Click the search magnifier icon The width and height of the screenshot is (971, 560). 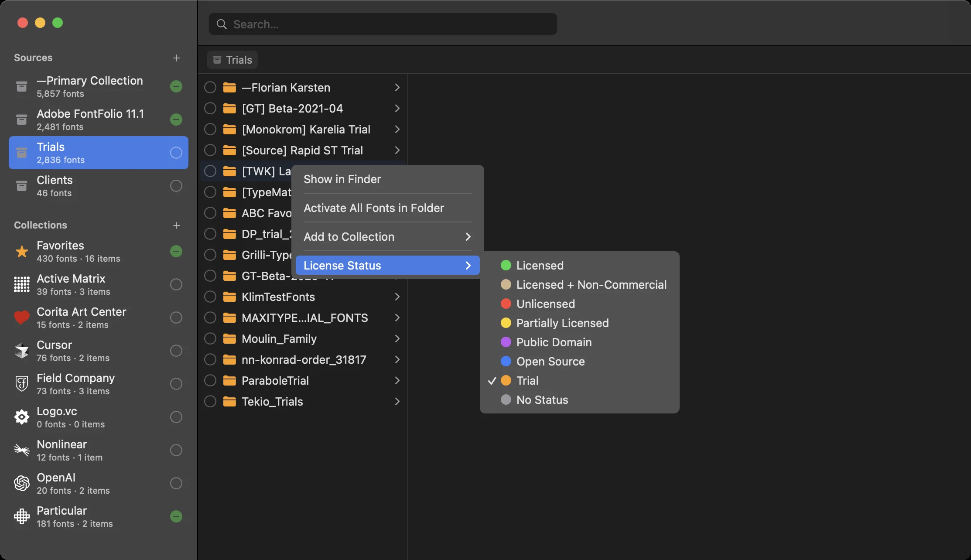(x=222, y=24)
